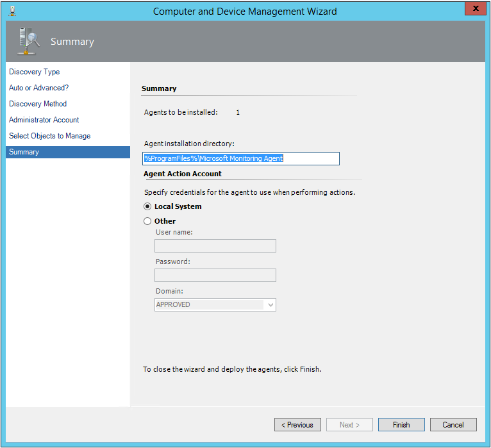This screenshot has height=448, width=491.
Task: Click Finish to deploy the agents
Action: coord(401,425)
